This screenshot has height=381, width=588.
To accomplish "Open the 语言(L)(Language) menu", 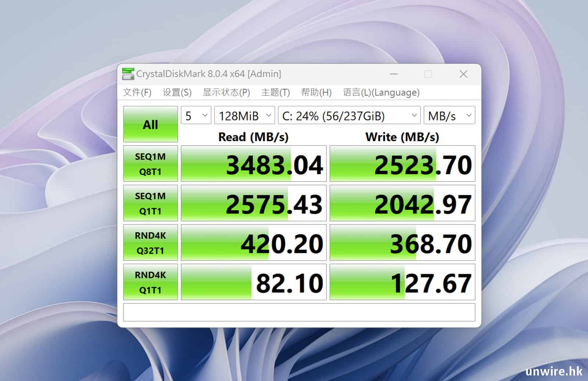I will (x=381, y=92).
